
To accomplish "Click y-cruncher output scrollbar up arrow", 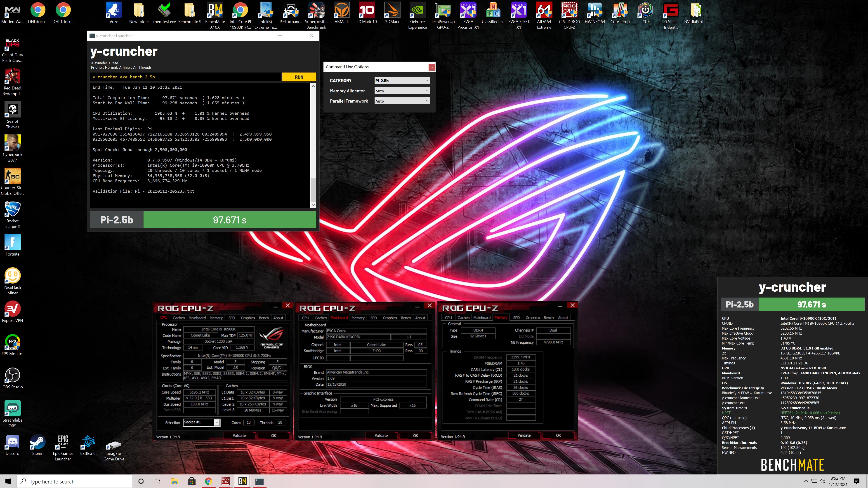I will (313, 86).
